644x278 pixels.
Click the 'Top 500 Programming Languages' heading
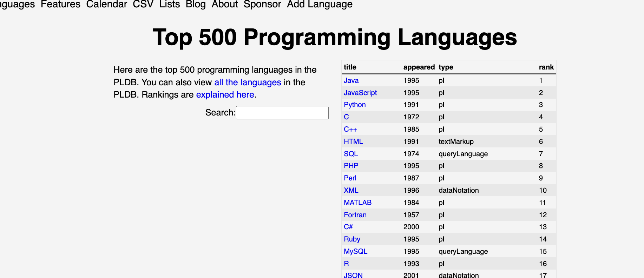[335, 37]
